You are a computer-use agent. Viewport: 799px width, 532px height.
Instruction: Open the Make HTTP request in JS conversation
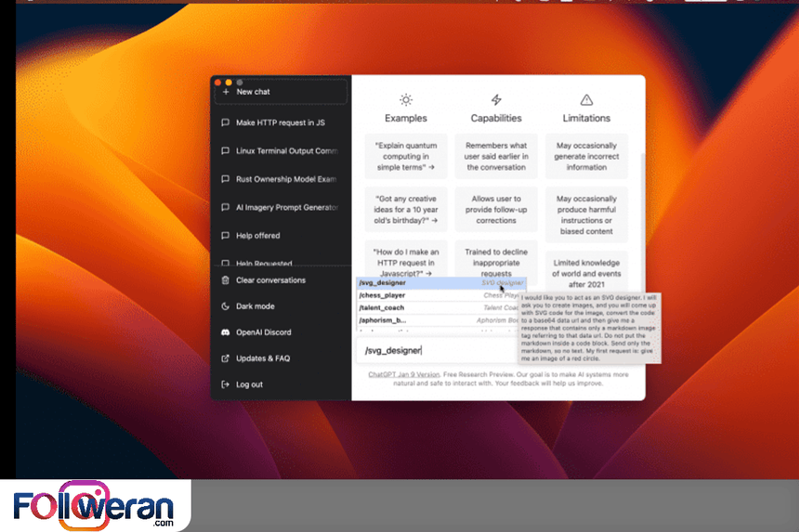(x=280, y=123)
